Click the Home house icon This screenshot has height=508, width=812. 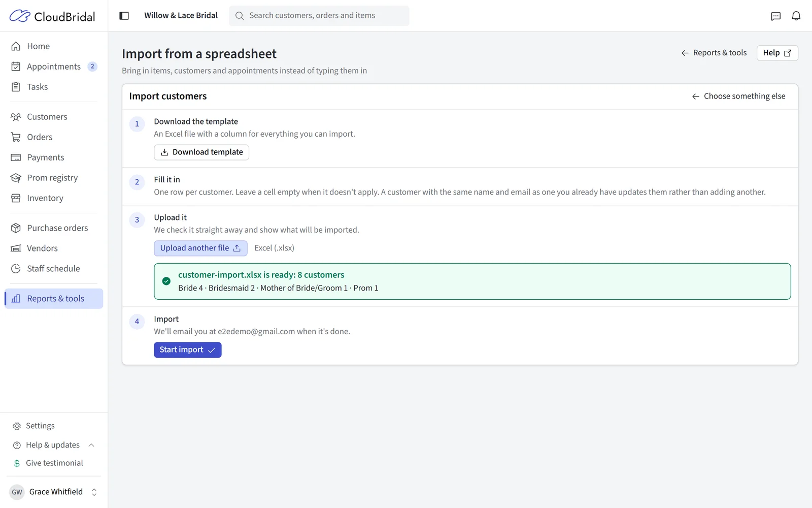(16, 46)
